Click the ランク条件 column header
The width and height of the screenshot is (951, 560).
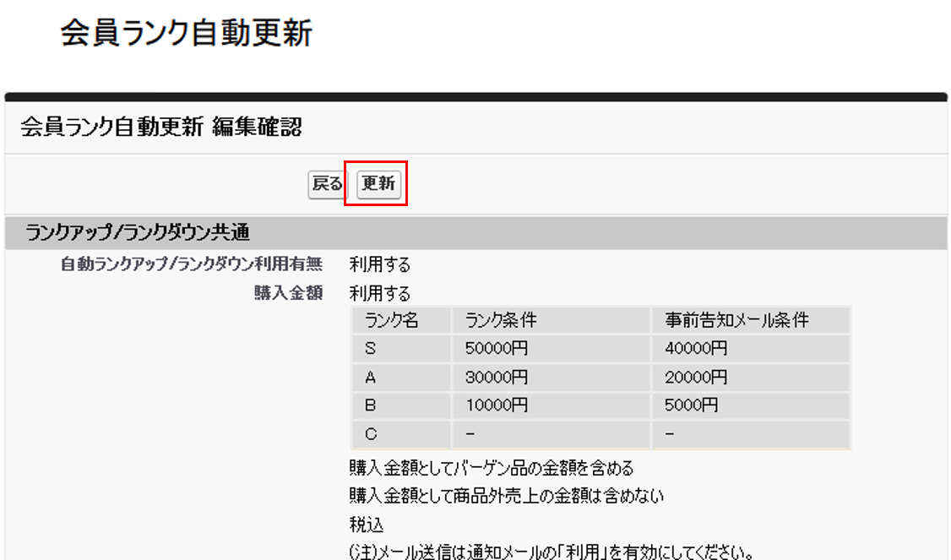click(501, 320)
